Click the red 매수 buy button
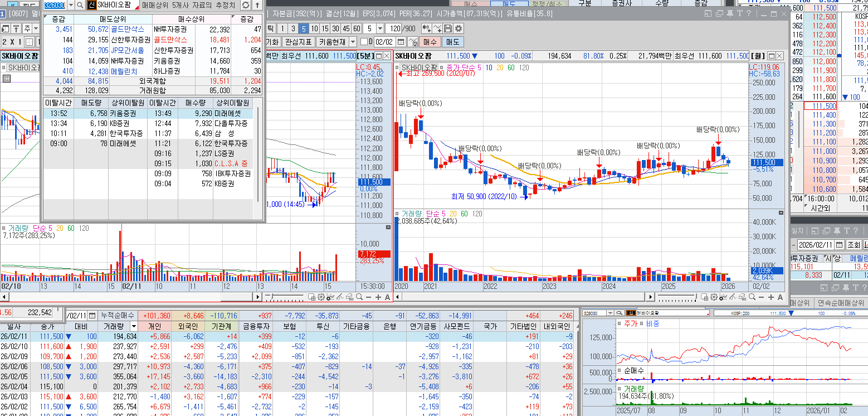 point(430,42)
